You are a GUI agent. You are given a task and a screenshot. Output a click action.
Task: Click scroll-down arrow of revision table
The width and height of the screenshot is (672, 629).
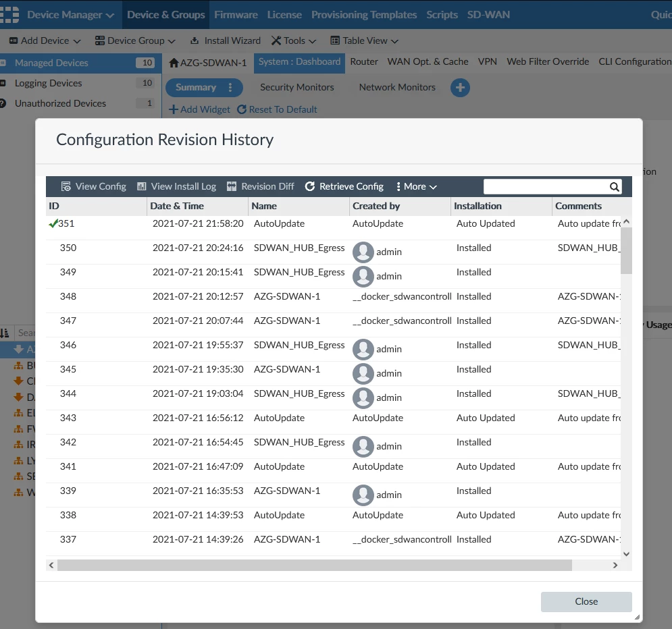(626, 553)
